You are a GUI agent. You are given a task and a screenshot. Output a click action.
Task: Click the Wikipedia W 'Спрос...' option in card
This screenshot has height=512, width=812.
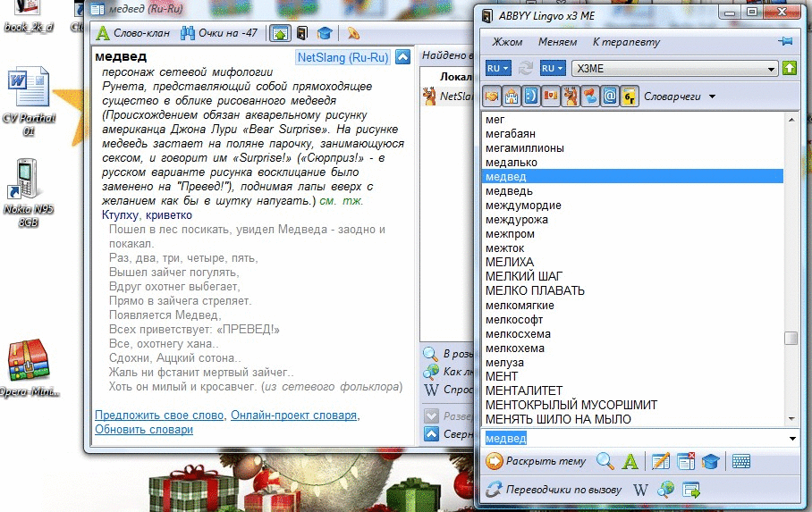[448, 390]
